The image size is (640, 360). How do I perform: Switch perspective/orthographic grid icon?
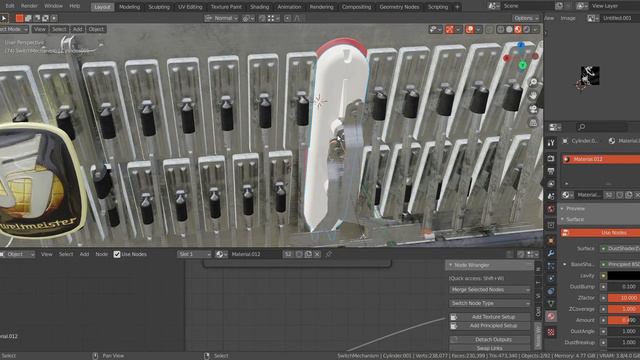pos(533,122)
